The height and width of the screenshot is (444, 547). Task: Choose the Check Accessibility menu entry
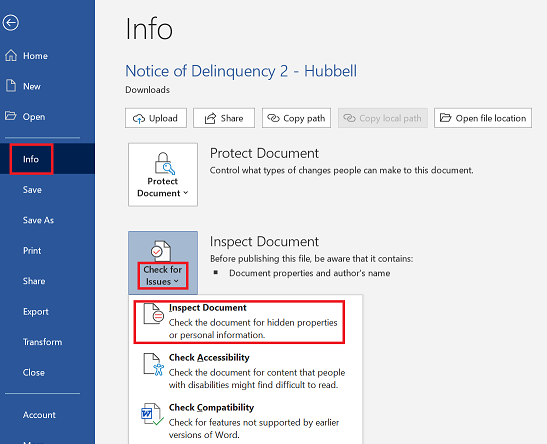[x=245, y=371]
